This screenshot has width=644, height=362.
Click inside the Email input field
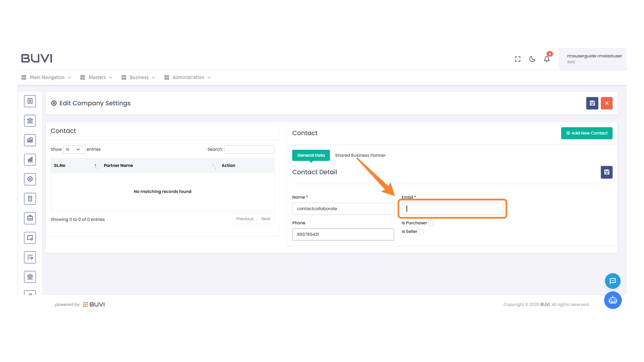(452, 208)
